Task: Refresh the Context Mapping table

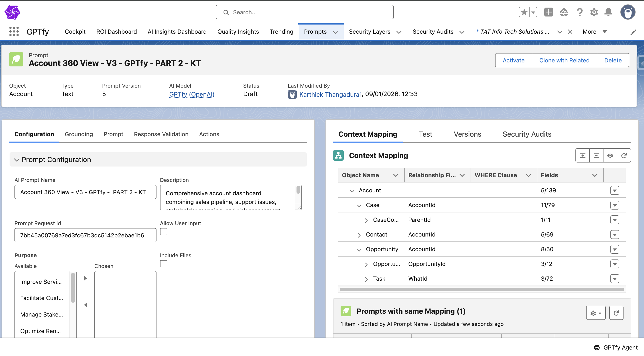Action: 624,155
